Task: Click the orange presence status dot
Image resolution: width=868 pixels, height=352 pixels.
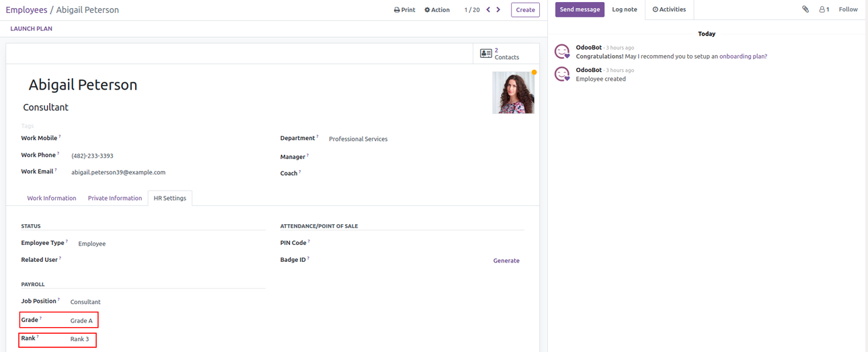Action: (x=534, y=72)
